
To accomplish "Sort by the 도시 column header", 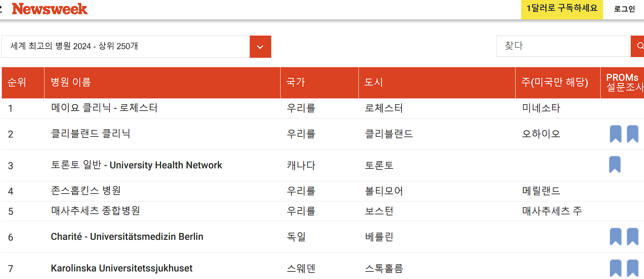I will (437, 83).
